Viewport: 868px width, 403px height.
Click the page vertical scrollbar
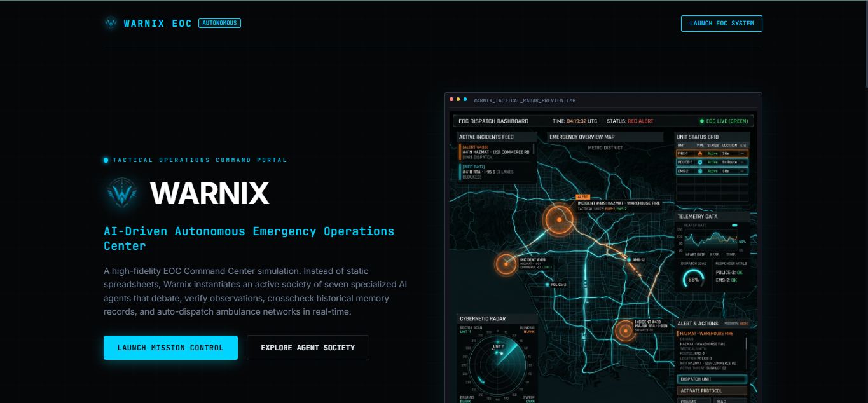pyautogui.click(x=865, y=44)
